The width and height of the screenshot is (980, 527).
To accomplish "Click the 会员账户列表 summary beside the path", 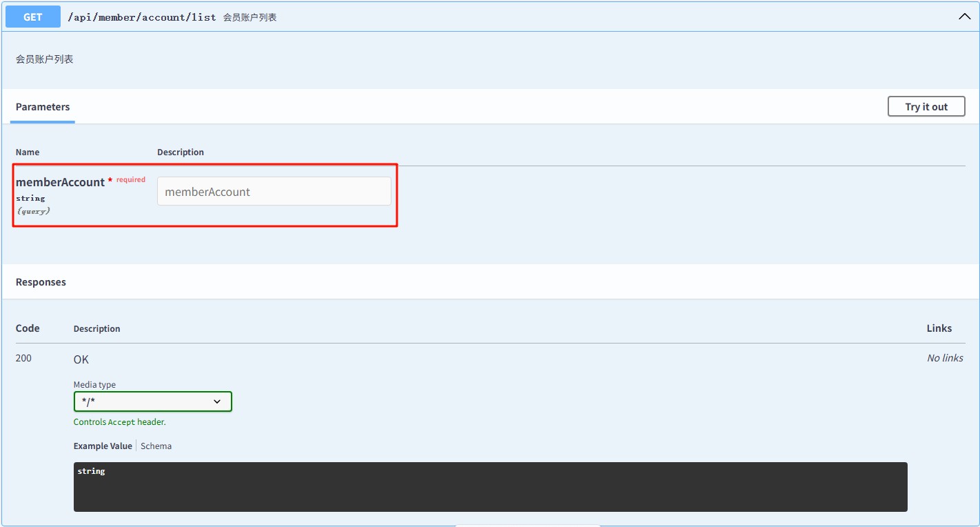I will point(249,17).
